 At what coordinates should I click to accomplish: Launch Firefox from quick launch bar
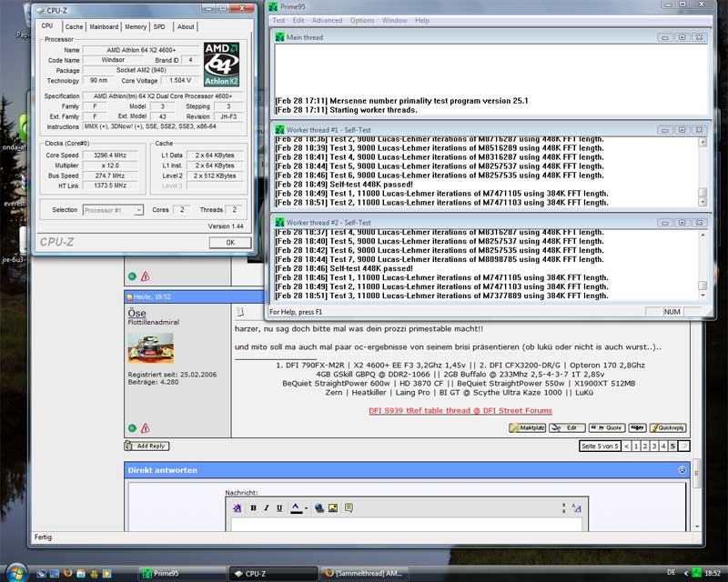pyautogui.click(x=67, y=573)
